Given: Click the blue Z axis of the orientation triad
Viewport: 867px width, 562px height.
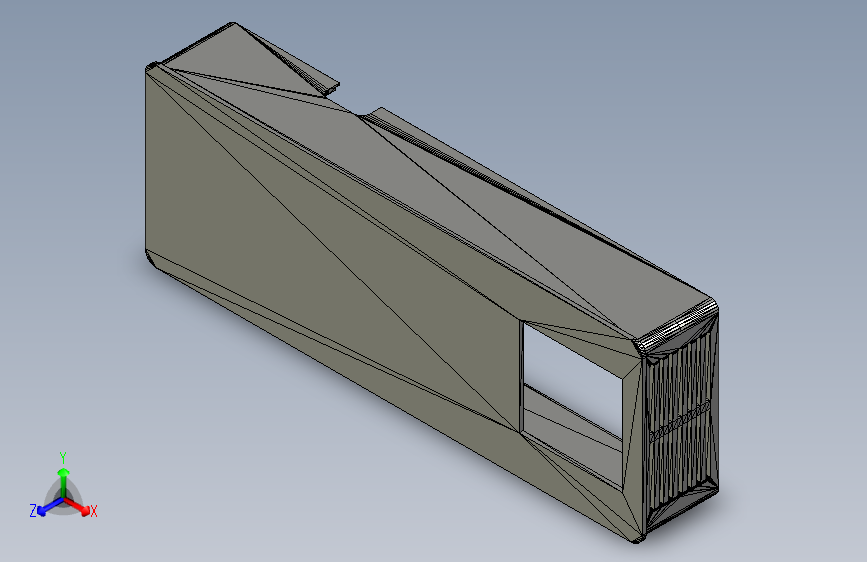Looking at the screenshot, I should coord(50,506).
